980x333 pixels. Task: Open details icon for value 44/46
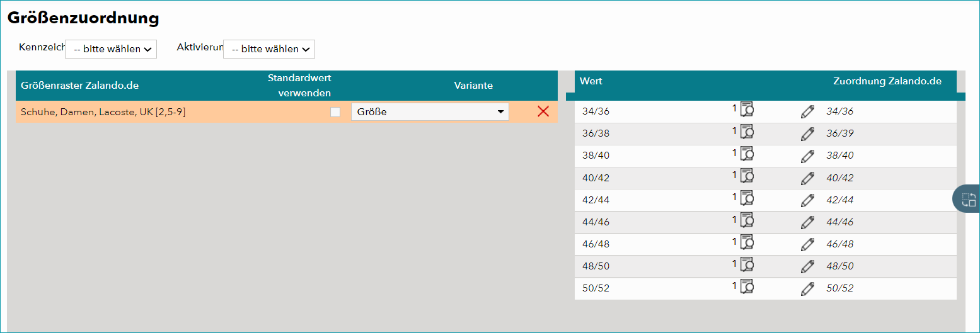point(747,220)
